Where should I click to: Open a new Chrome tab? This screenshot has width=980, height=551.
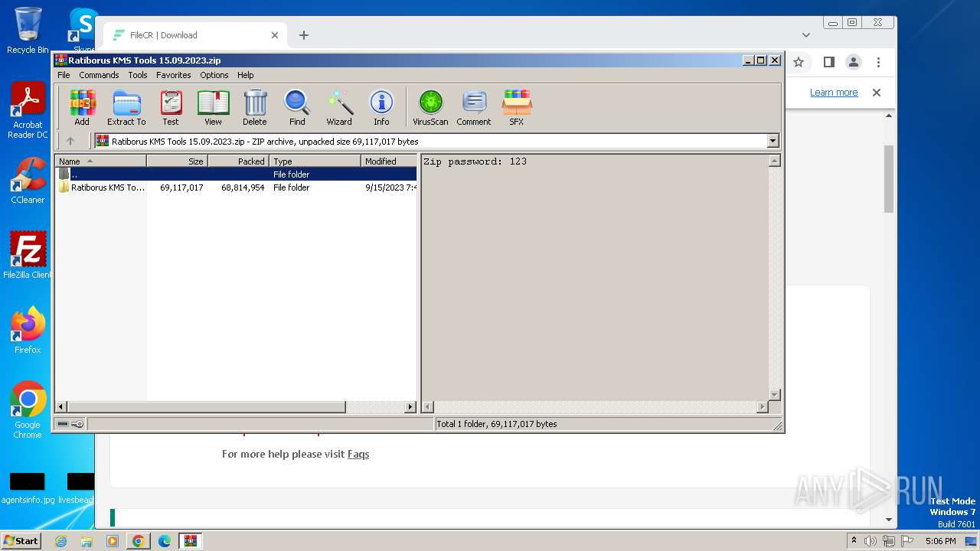coord(304,35)
